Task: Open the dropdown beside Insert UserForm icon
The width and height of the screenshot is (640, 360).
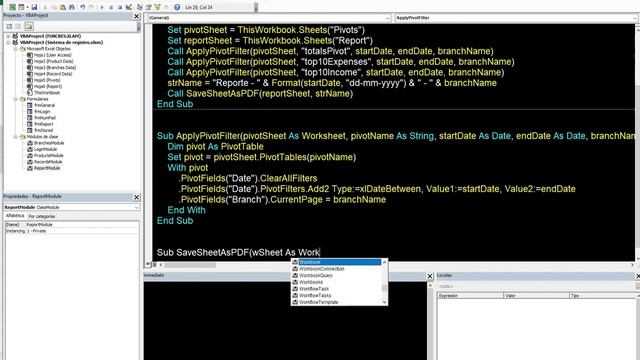Action: click(27, 7)
